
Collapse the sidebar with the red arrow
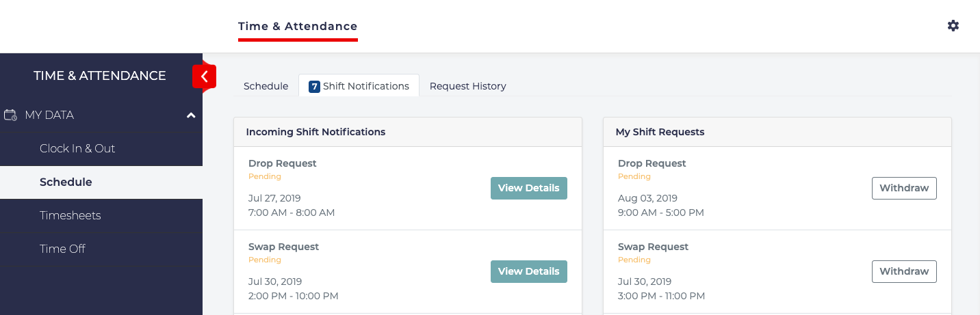click(204, 77)
